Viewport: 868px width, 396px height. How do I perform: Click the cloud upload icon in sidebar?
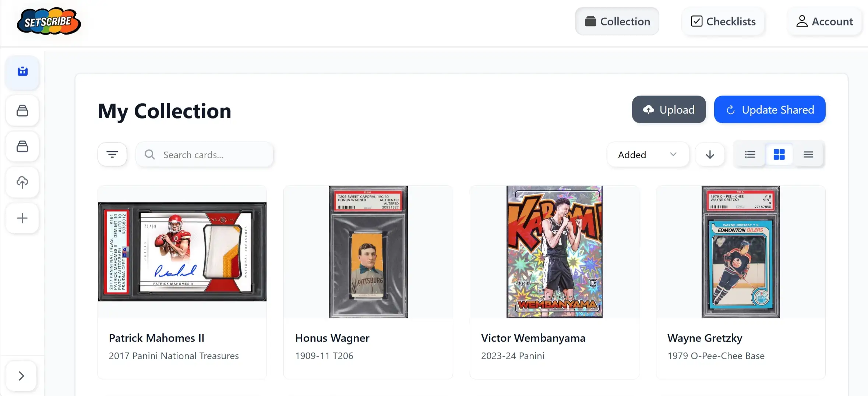pos(22,182)
